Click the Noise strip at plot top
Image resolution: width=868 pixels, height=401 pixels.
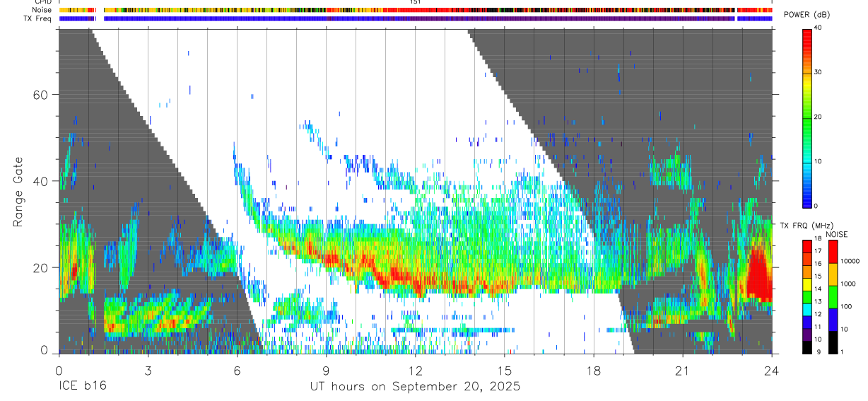(x=416, y=10)
